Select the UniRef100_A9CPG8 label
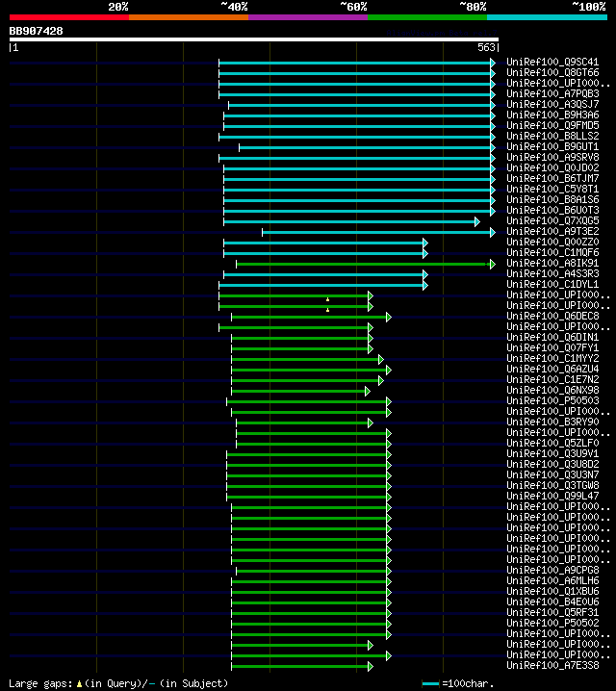Image resolution: width=616 pixels, height=691 pixels. click(x=552, y=570)
